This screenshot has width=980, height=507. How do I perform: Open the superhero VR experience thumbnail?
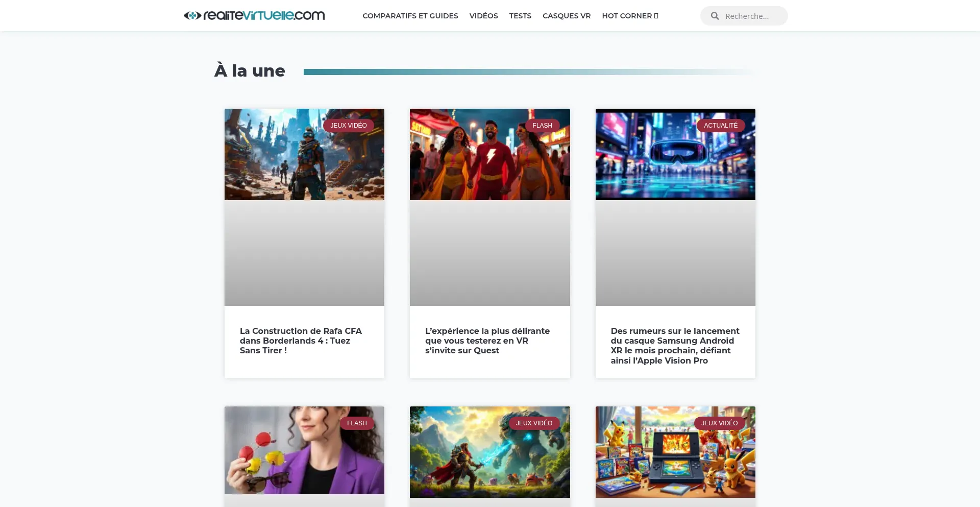point(489,154)
